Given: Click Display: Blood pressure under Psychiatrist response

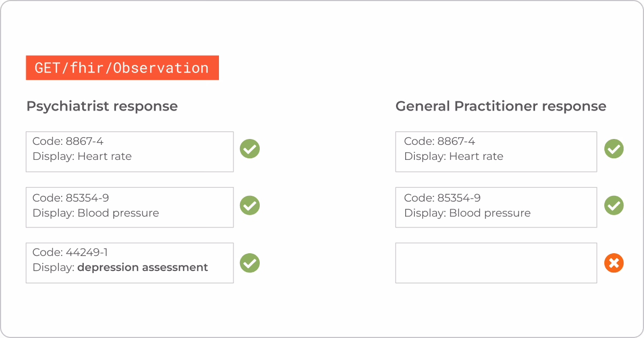Looking at the screenshot, I should [96, 213].
